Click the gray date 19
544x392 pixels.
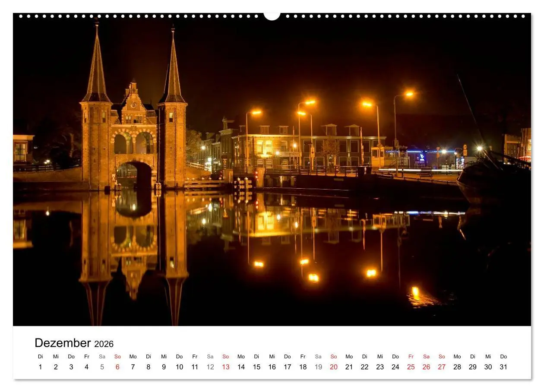tap(318, 367)
